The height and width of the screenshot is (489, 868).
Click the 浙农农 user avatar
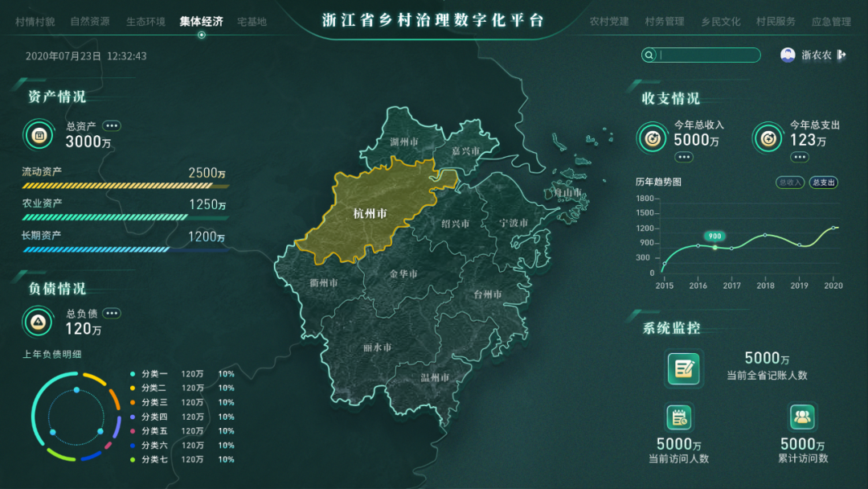click(x=788, y=55)
